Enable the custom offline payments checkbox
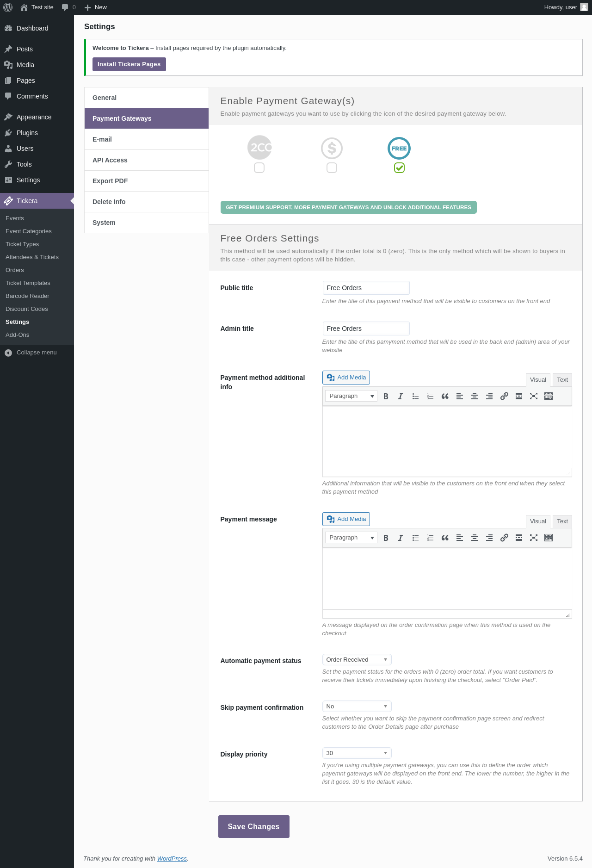 [x=332, y=168]
